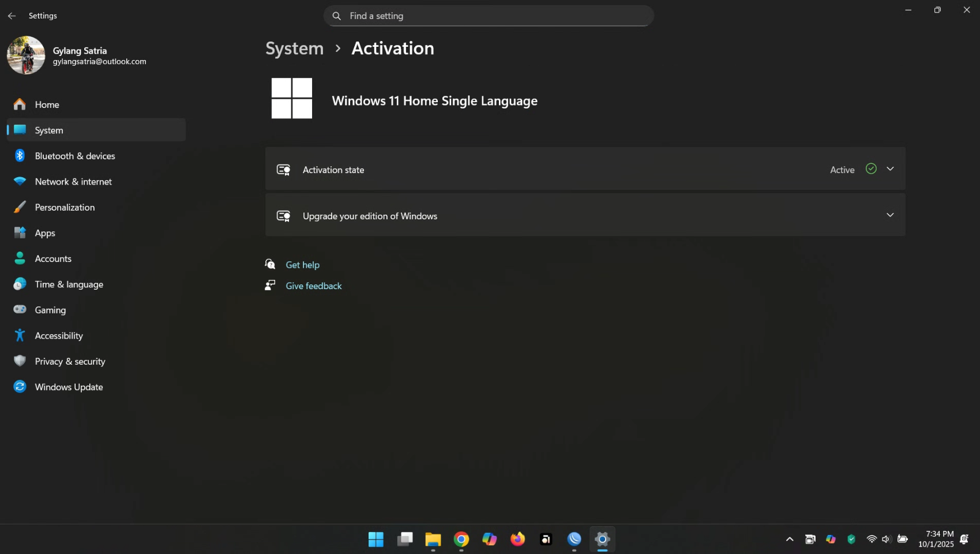Click the Personalization paintbrush icon
This screenshot has height=554, width=980.
click(x=20, y=207)
